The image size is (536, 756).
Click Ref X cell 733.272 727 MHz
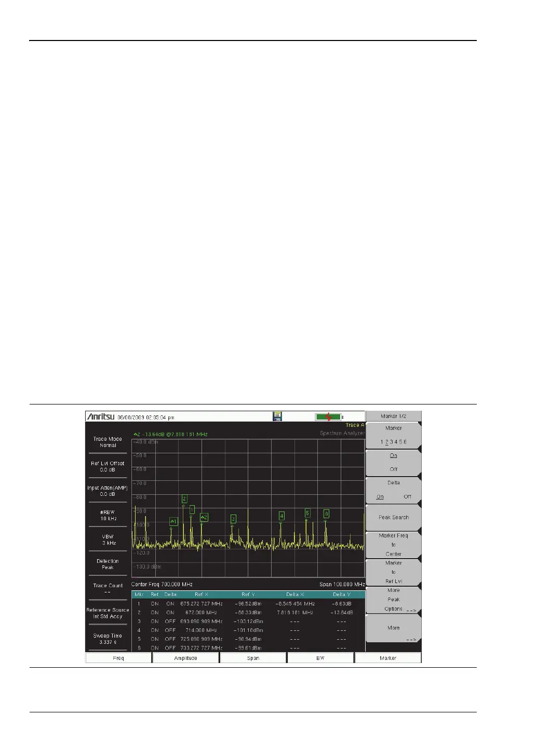click(202, 648)
